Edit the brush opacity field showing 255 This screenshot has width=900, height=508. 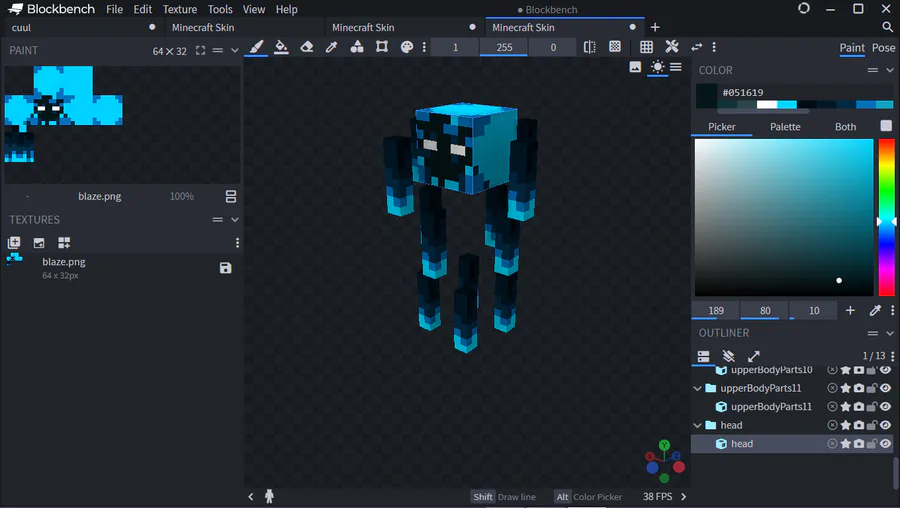coord(504,47)
